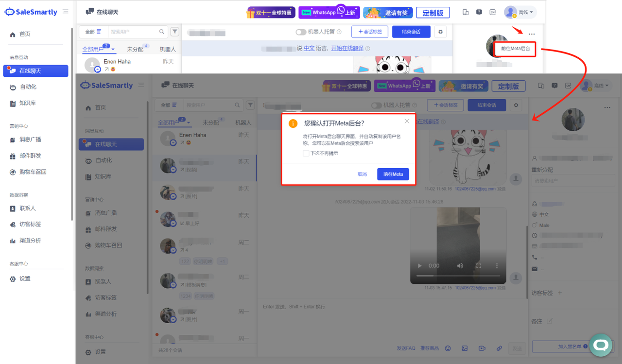
Task: Open the floating chat support widget bubble
Action: (x=601, y=345)
